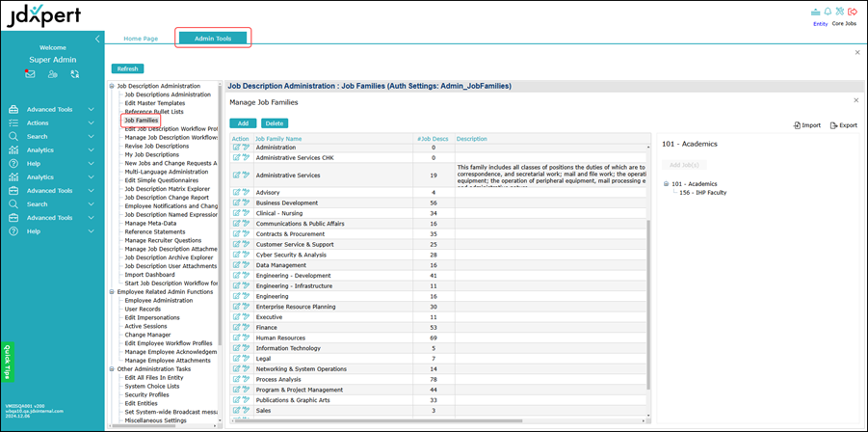The width and height of the screenshot is (868, 432).
Task: Click the edit icon for Advisory row
Action: pyautogui.click(x=236, y=192)
